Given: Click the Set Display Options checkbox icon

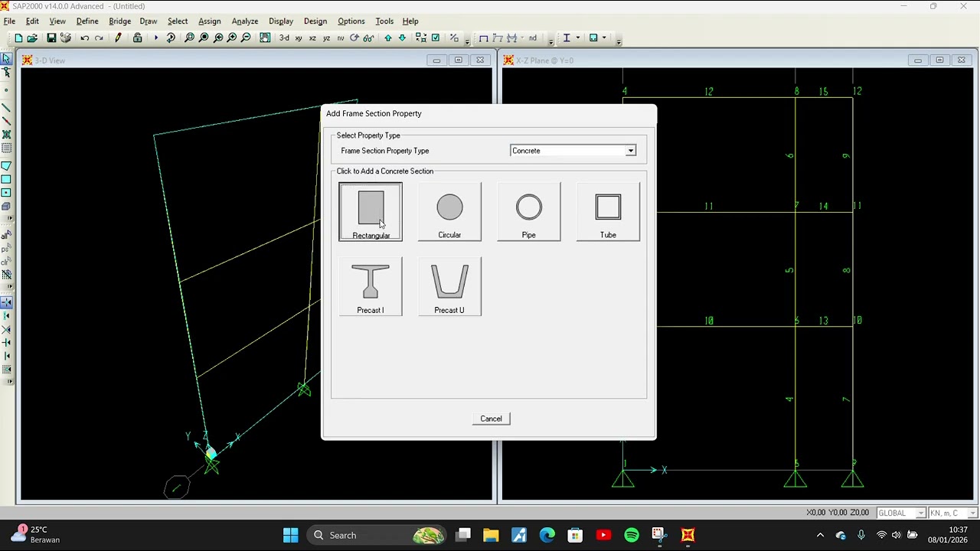Looking at the screenshot, I should [x=435, y=37].
